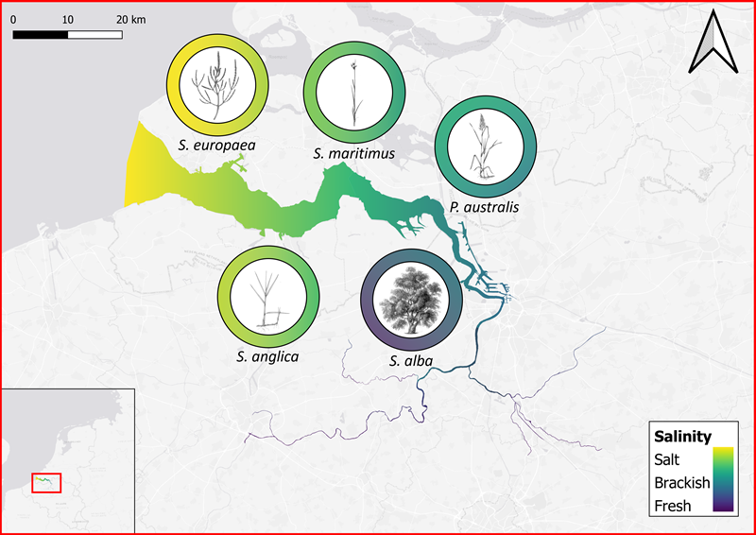Click the S. anglica species label
Viewport: 756px width, 535px height.
click(x=269, y=356)
